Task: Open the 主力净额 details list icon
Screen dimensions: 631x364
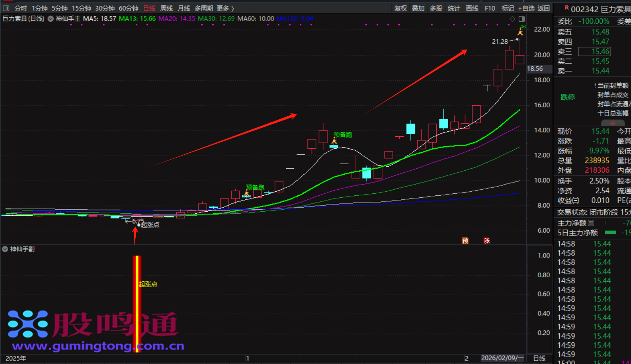Action: pyautogui.click(x=591, y=223)
